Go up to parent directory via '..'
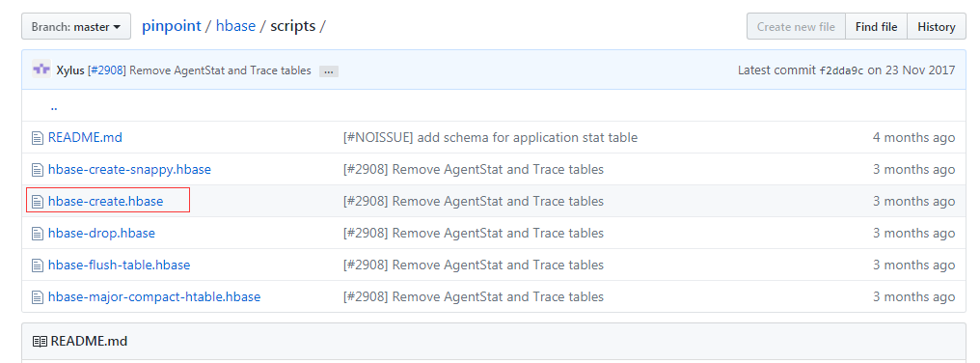 click(x=54, y=106)
